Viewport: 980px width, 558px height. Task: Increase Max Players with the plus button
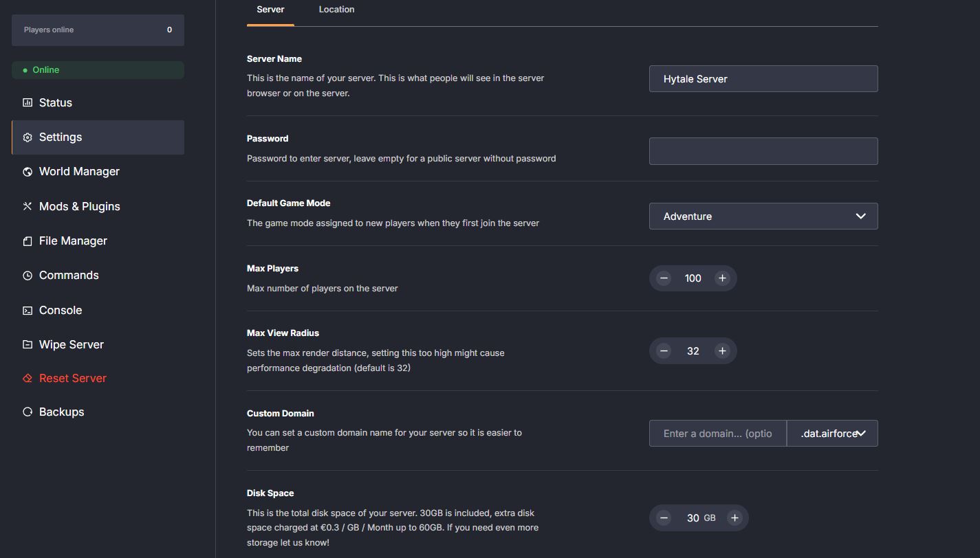click(722, 278)
